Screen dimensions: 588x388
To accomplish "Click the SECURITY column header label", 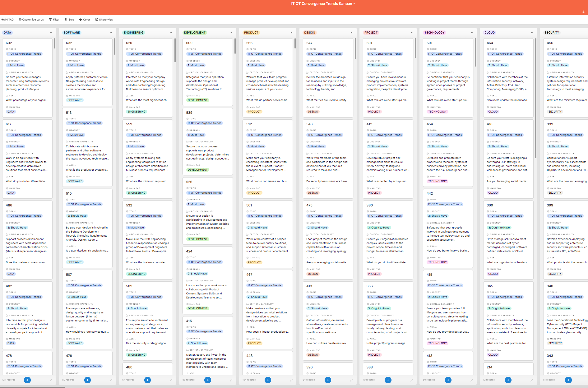I will click(x=552, y=33).
